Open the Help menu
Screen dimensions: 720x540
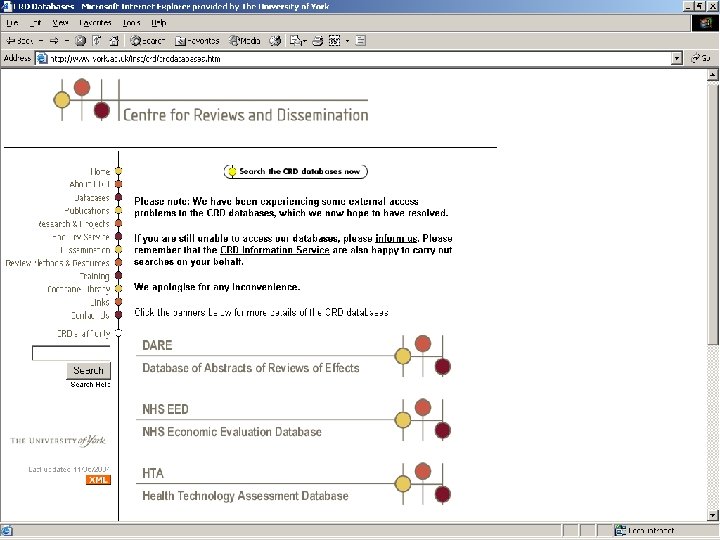pos(158,22)
